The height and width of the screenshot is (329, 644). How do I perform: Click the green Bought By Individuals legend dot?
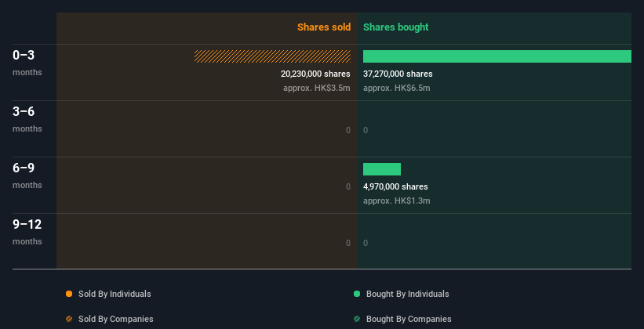click(357, 294)
